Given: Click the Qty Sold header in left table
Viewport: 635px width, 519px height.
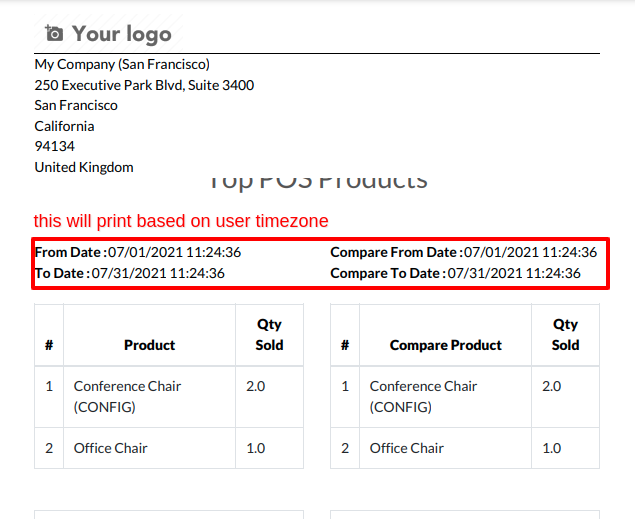Looking at the screenshot, I should click(269, 335).
